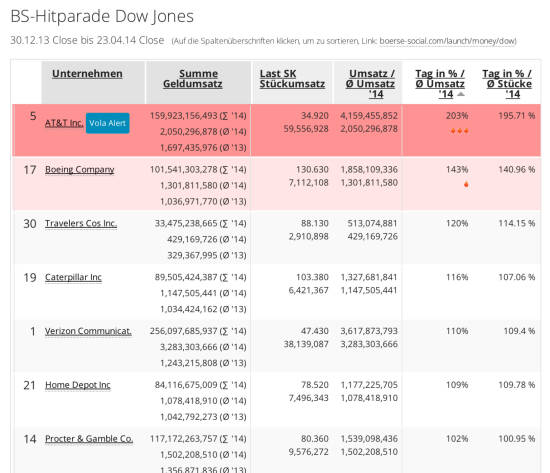Click the rank number 5 in the AT&T row
The width and height of the screenshot is (550, 473).
click(x=33, y=116)
